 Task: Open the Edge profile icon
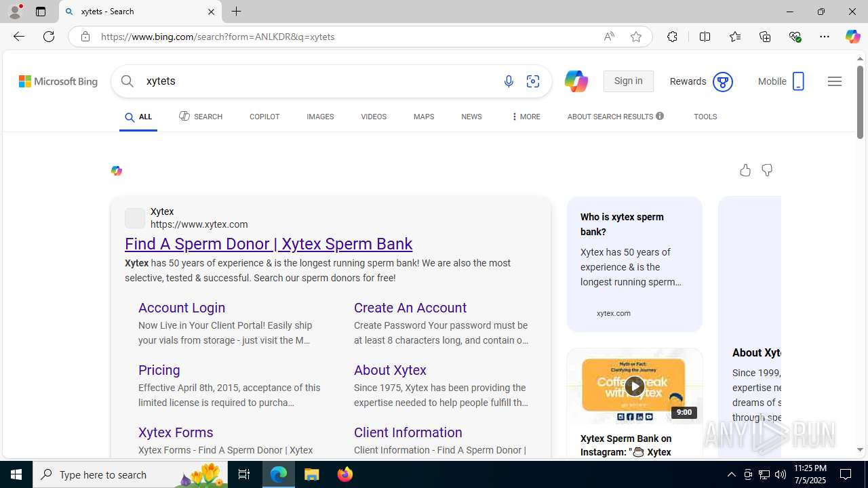(15, 12)
